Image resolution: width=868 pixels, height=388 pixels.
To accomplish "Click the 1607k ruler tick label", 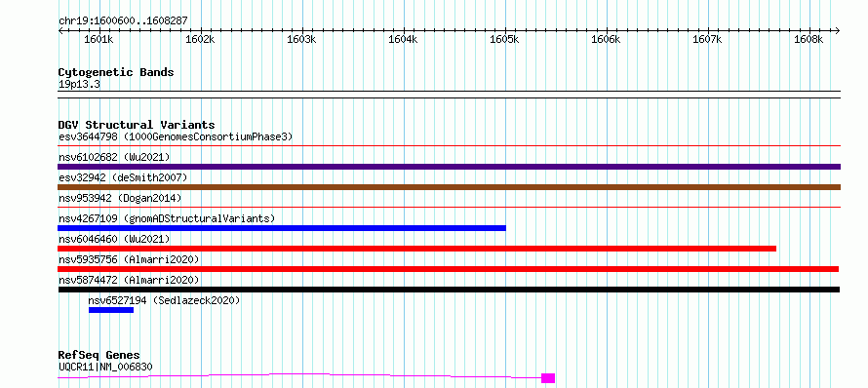I will click(x=707, y=40).
